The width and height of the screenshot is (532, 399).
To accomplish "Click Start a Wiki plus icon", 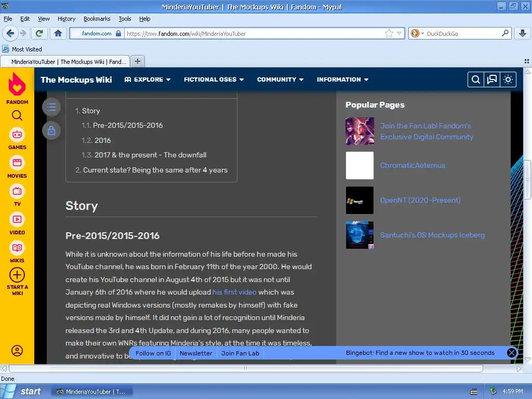I will [x=17, y=275].
